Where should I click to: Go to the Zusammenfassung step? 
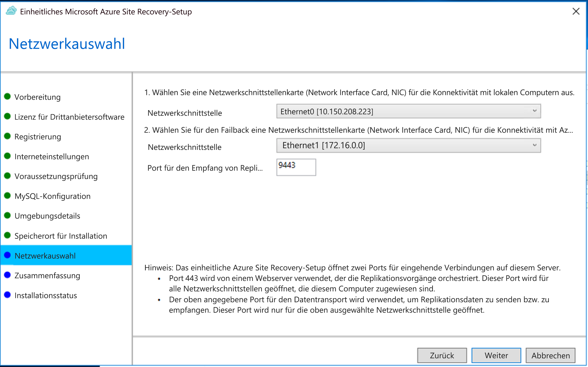[x=47, y=276]
